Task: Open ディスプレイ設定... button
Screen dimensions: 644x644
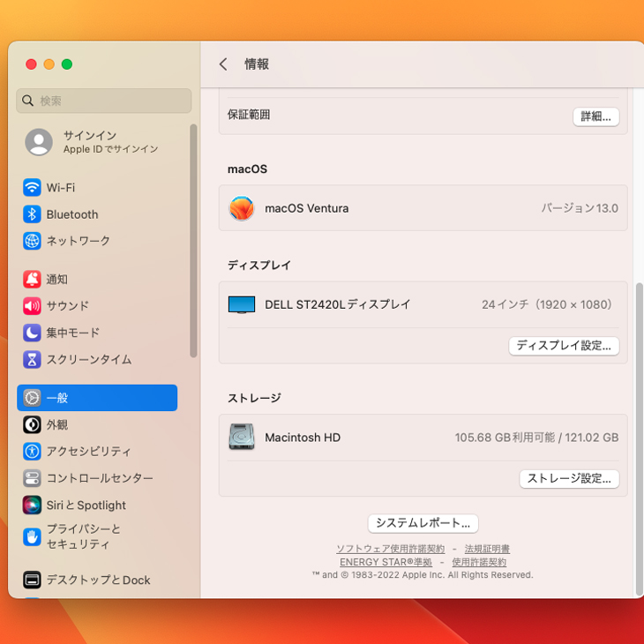Action: point(564,346)
